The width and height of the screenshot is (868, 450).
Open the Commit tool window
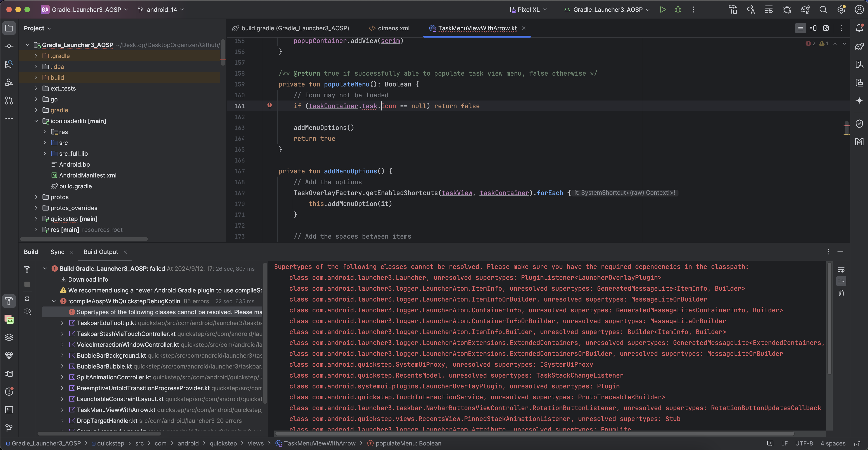tap(9, 46)
